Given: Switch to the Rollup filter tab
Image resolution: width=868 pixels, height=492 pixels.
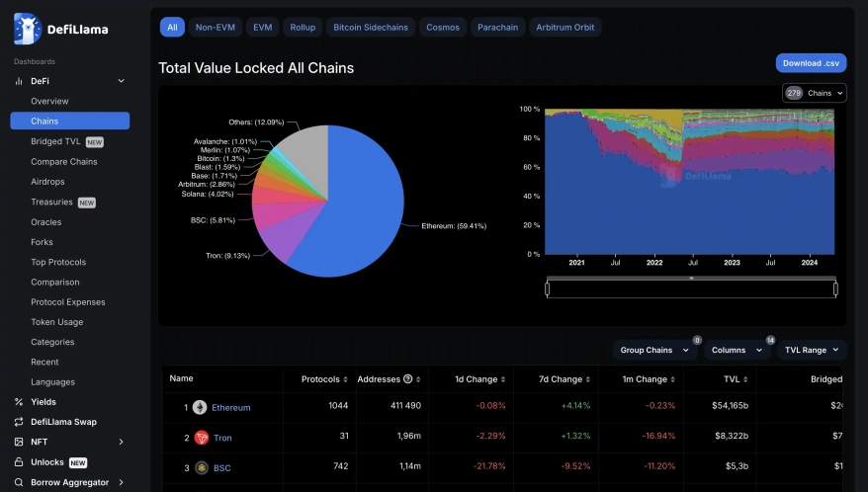Looking at the screenshot, I should pos(303,28).
